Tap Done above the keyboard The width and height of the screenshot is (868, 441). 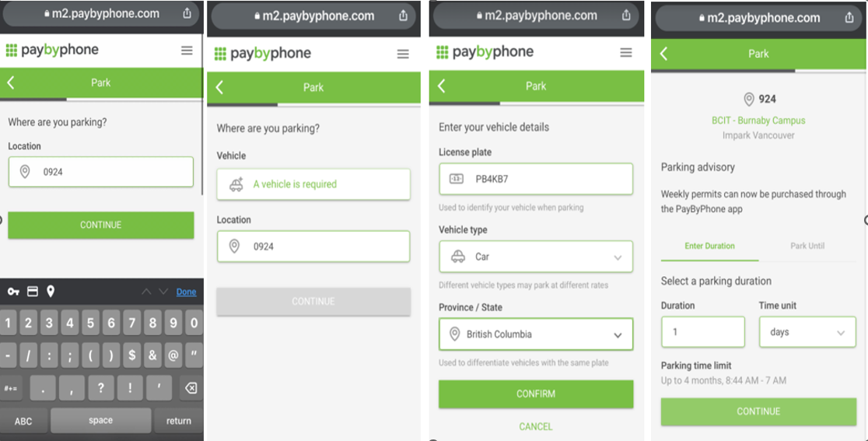tap(186, 292)
